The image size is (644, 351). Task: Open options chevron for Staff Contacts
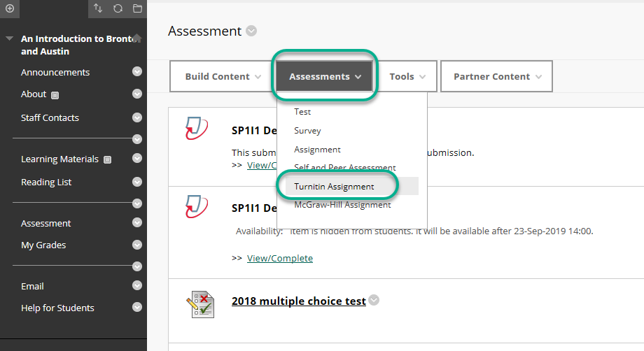(x=137, y=117)
